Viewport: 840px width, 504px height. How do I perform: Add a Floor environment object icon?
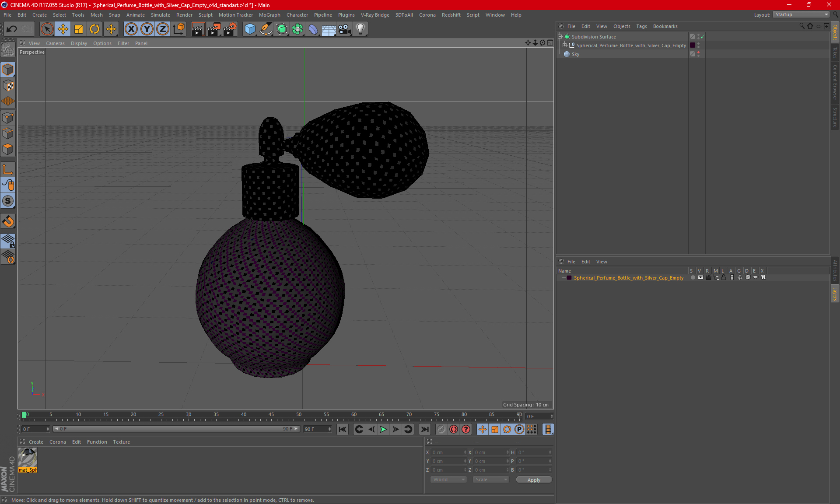329,29
